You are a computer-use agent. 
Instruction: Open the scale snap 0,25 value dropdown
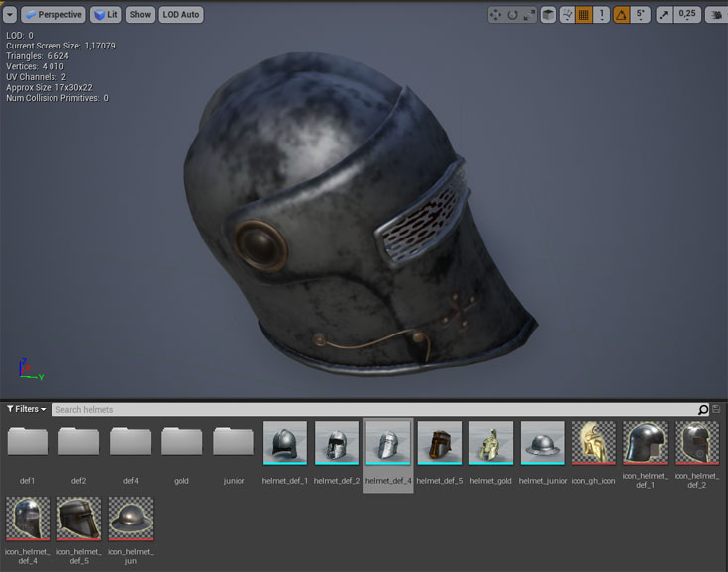pos(686,15)
